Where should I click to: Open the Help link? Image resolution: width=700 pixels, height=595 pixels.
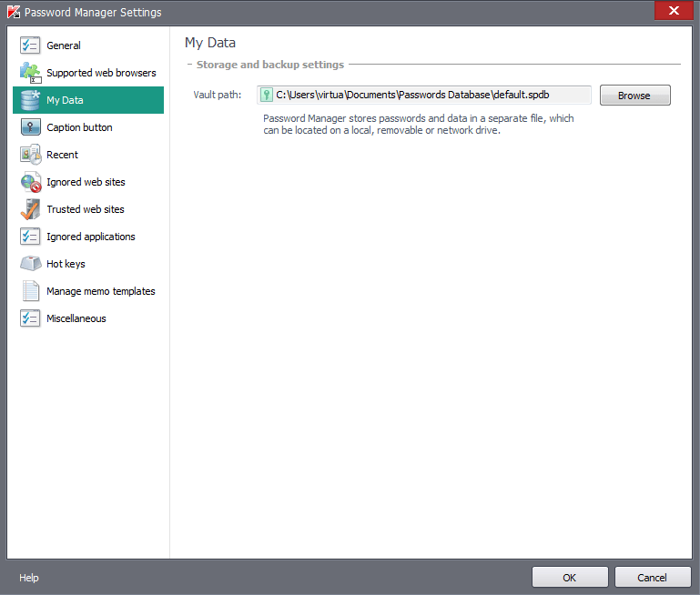29,578
